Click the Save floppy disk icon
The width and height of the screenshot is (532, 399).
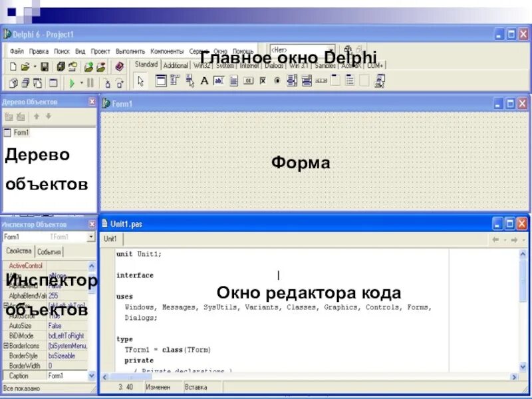(x=45, y=66)
